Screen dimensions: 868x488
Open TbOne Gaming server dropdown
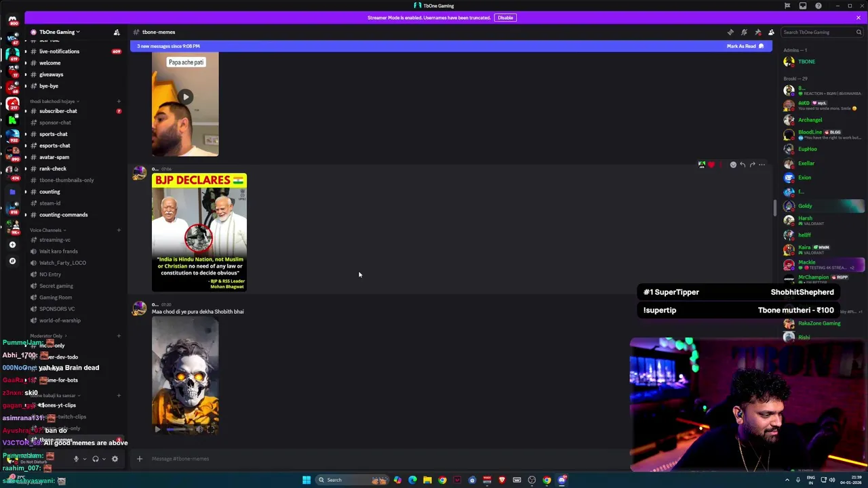[59, 32]
